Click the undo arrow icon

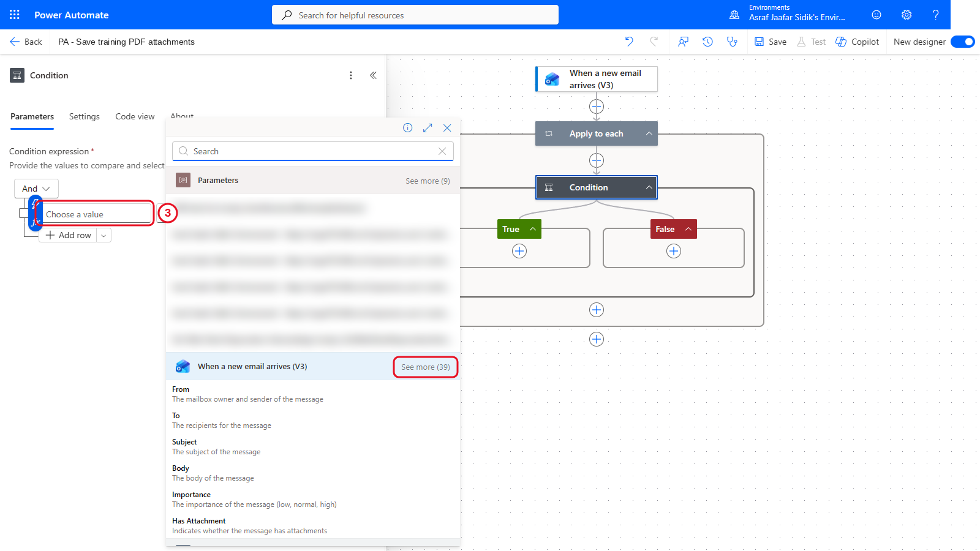pyautogui.click(x=629, y=42)
